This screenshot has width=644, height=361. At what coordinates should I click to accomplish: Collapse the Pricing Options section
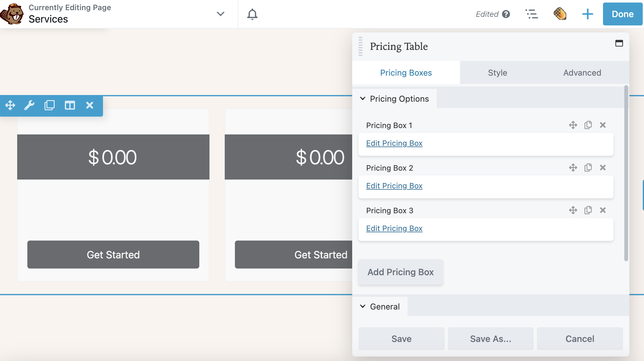click(363, 98)
